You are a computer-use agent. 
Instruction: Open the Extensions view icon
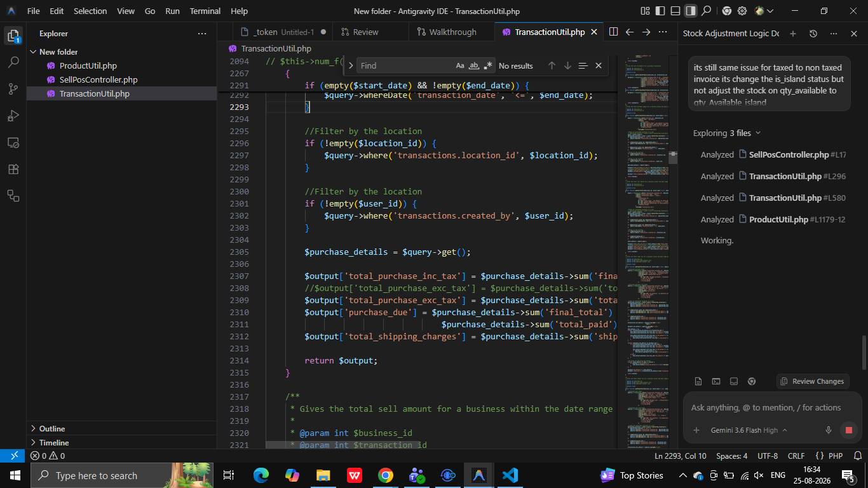13,169
